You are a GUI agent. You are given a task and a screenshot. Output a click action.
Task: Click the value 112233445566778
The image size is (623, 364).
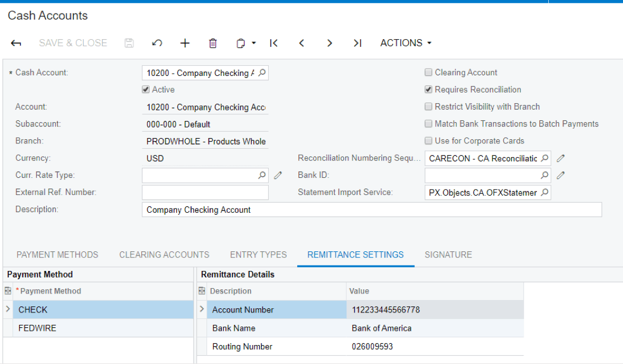[x=386, y=309]
